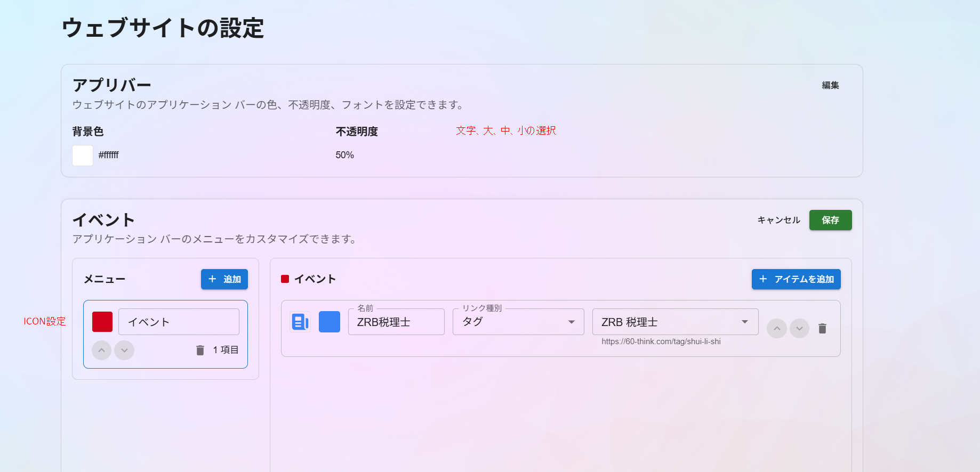Click the イベント menu name text field

(x=179, y=322)
